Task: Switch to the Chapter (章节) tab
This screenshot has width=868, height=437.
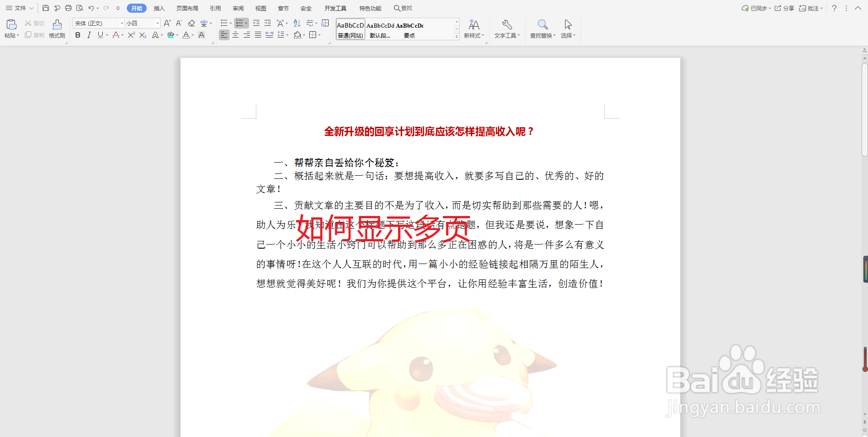Action: point(283,8)
